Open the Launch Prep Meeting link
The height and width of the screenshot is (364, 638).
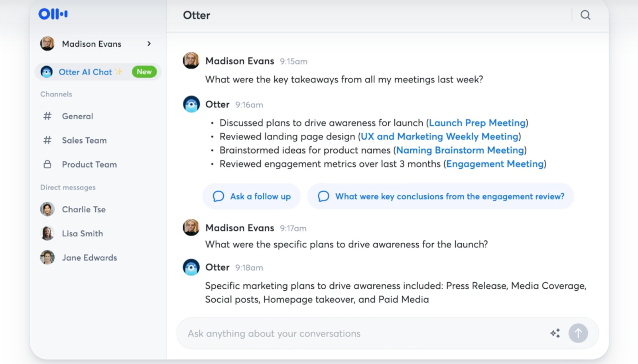(x=477, y=123)
